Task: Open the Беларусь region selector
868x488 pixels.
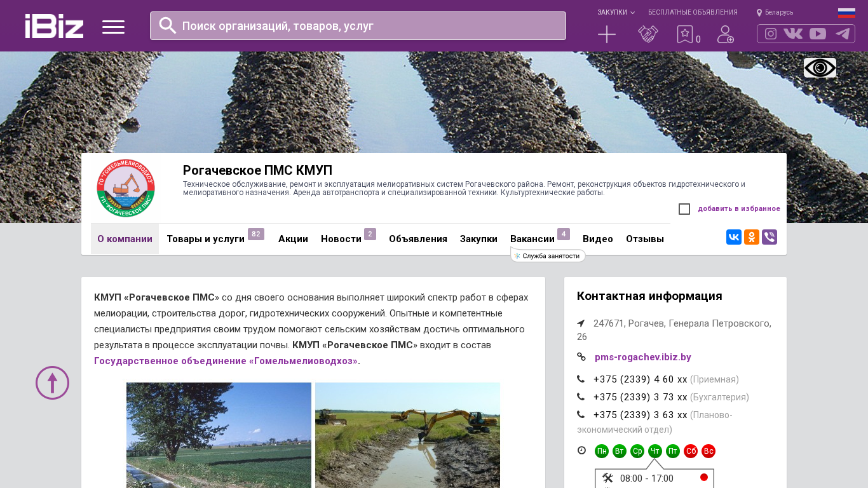Action: (x=779, y=13)
